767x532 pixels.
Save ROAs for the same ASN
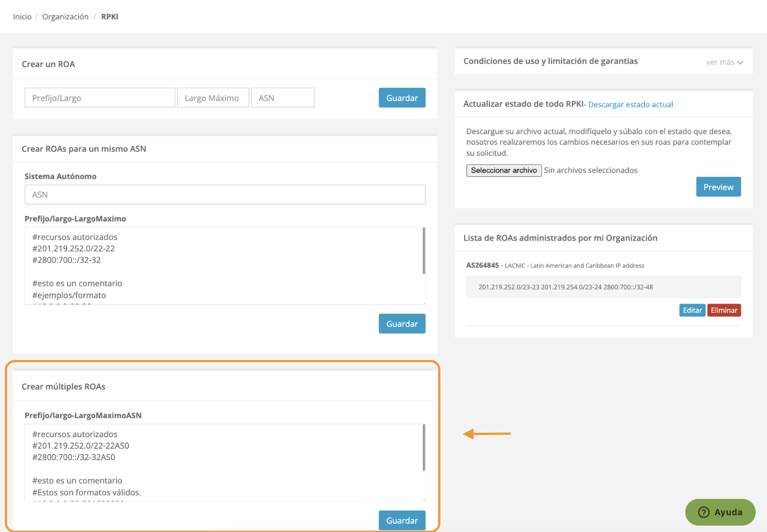(x=402, y=324)
